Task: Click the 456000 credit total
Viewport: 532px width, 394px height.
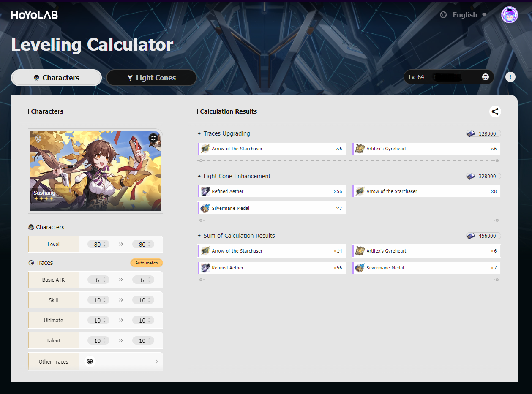Action: [x=487, y=236]
